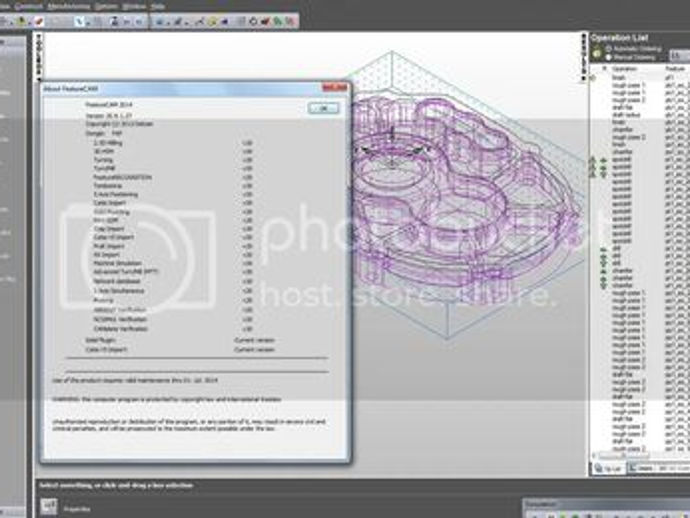Close the About FeatureCAM dialog

point(335,88)
